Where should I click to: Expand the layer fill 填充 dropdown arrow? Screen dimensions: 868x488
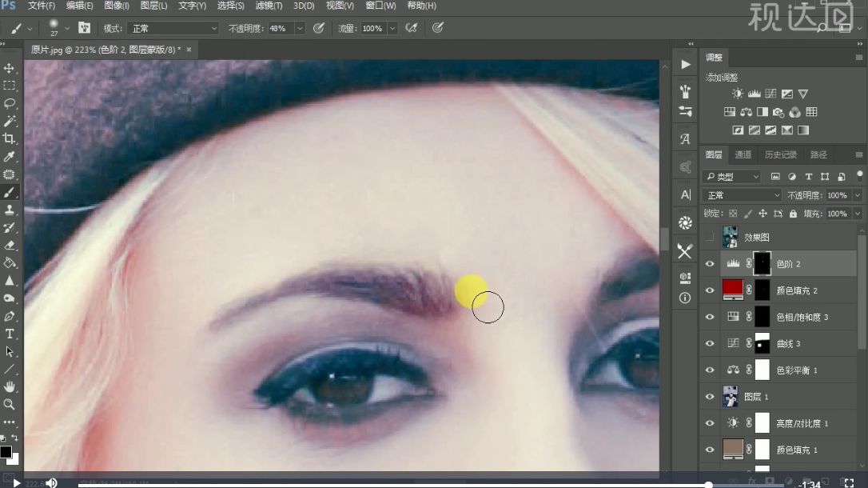858,214
